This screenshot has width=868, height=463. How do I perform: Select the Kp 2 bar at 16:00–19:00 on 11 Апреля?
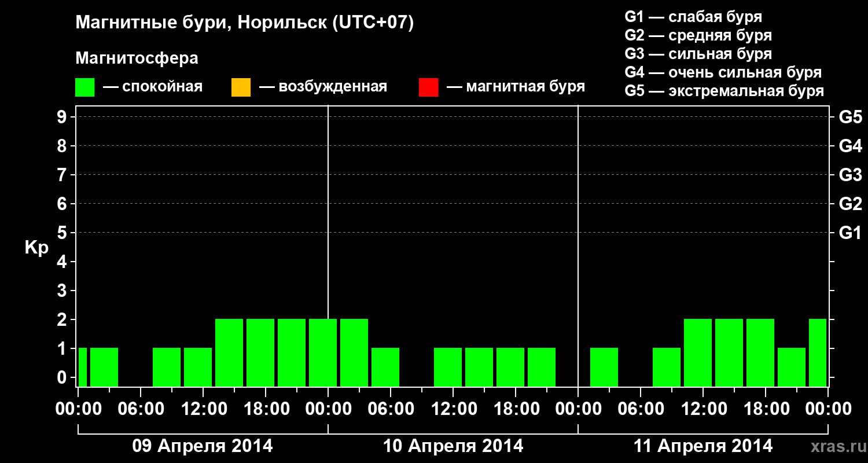click(760, 352)
